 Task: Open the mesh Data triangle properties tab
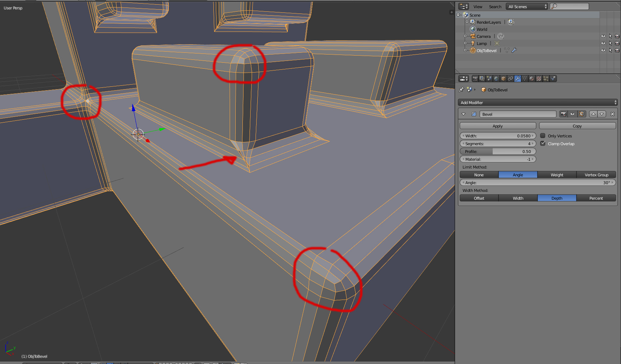coord(525,79)
